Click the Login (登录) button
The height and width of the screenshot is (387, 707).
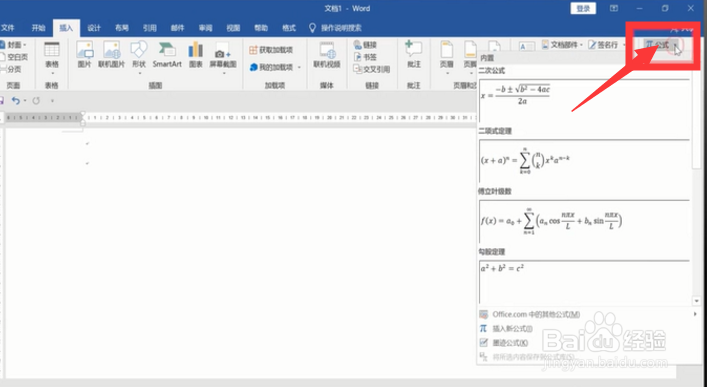click(x=583, y=8)
